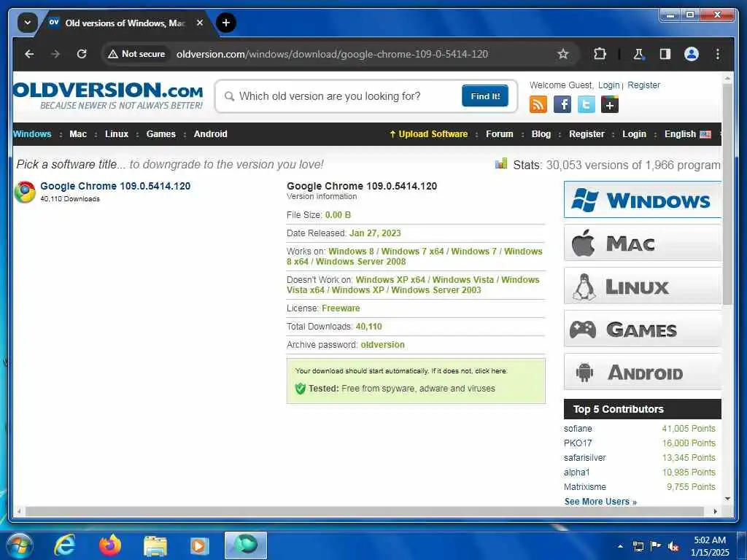
Task: Select the Windows platform banner
Action: pos(642,200)
